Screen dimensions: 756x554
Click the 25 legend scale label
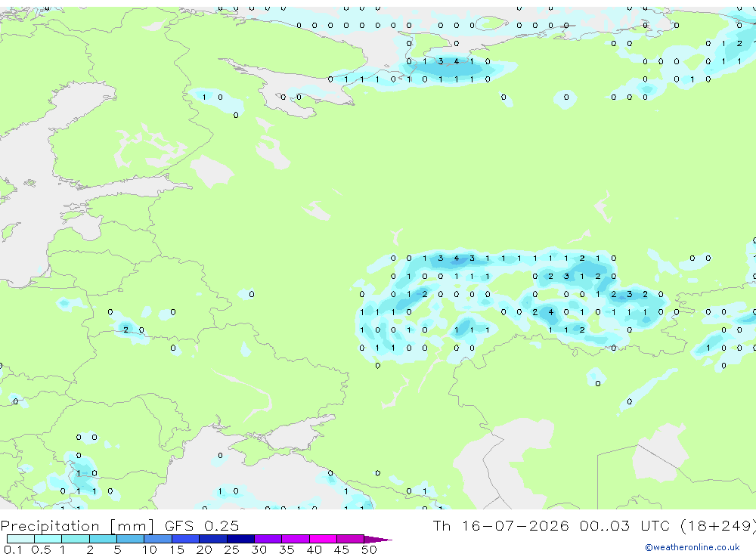(x=231, y=549)
